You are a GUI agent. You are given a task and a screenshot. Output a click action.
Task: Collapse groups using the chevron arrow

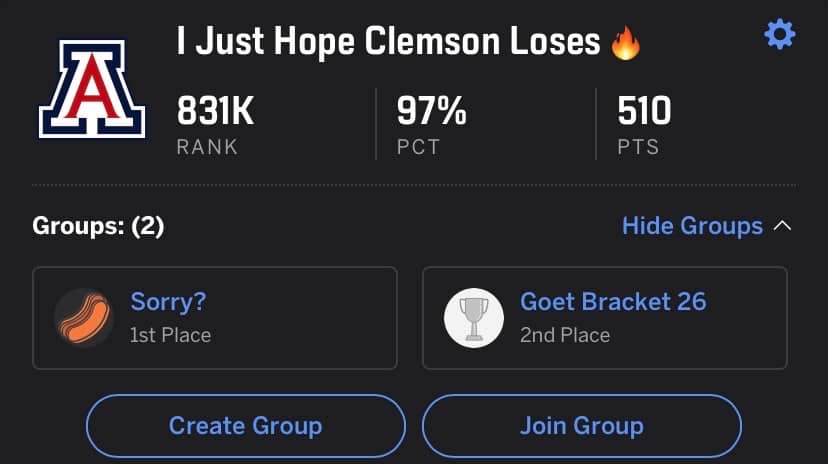783,226
